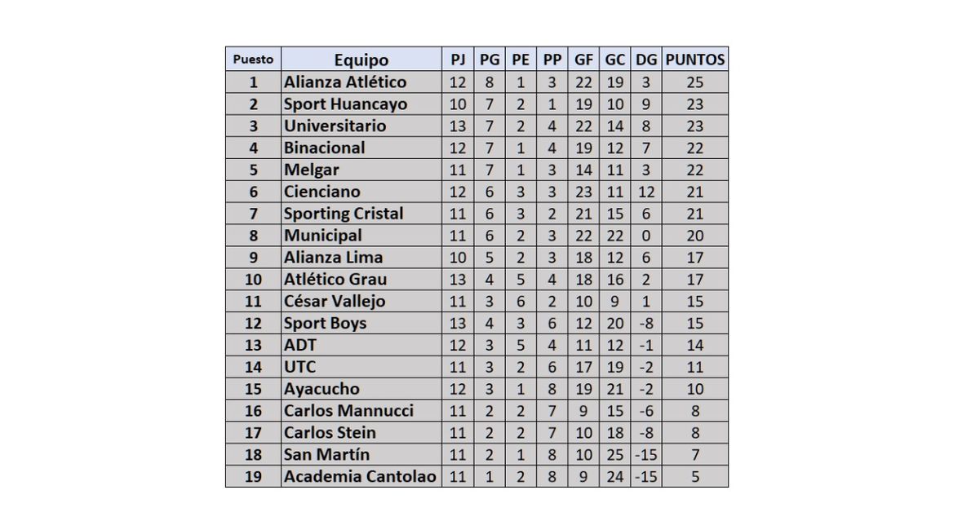This screenshot has height=530, width=980.
Task: Click the Sport Boys team name
Action: (x=326, y=323)
